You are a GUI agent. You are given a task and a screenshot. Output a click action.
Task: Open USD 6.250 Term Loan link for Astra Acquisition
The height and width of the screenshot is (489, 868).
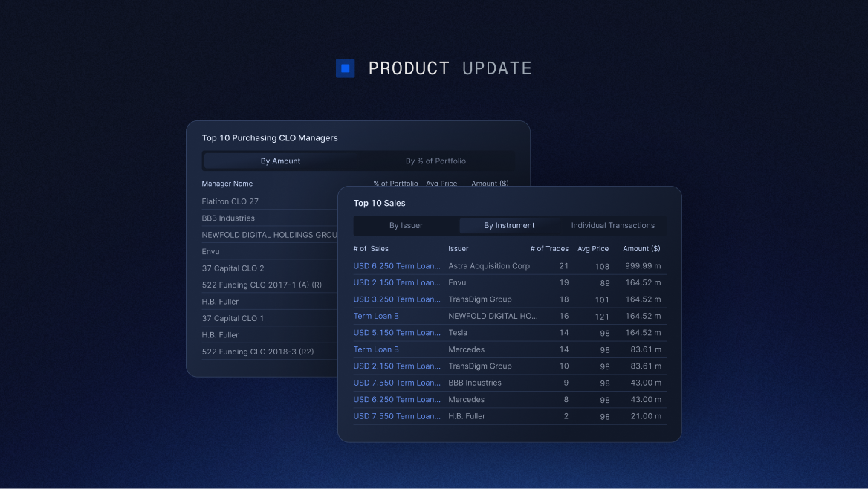pos(397,266)
